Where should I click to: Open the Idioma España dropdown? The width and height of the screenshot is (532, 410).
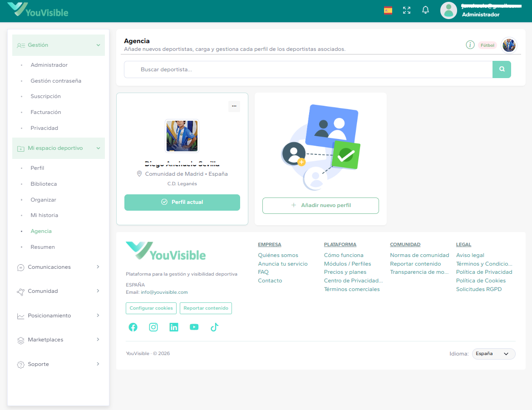pos(493,354)
